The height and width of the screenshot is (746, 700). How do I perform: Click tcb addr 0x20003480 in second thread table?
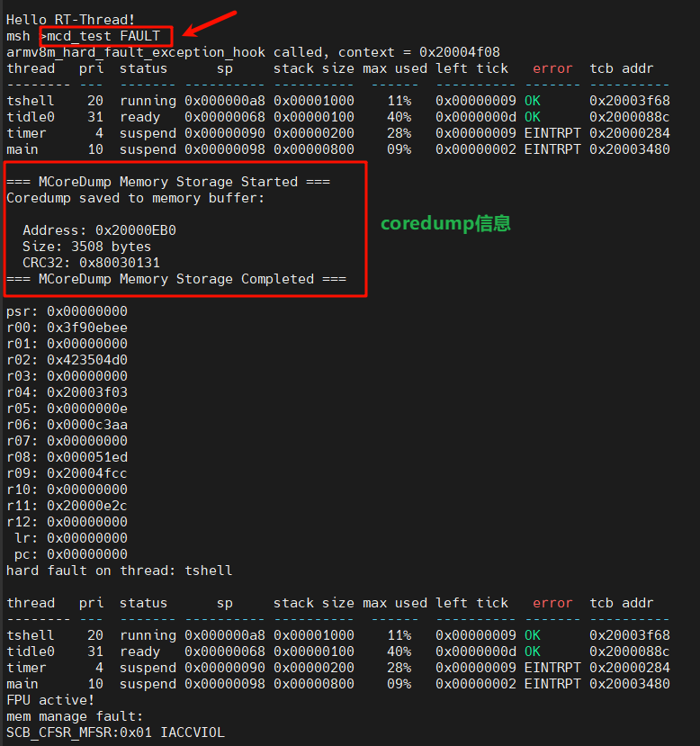(630, 684)
